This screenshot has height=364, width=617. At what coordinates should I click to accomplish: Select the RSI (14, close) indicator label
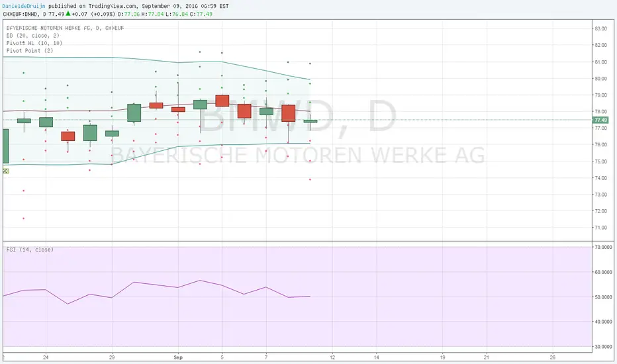coord(30,250)
